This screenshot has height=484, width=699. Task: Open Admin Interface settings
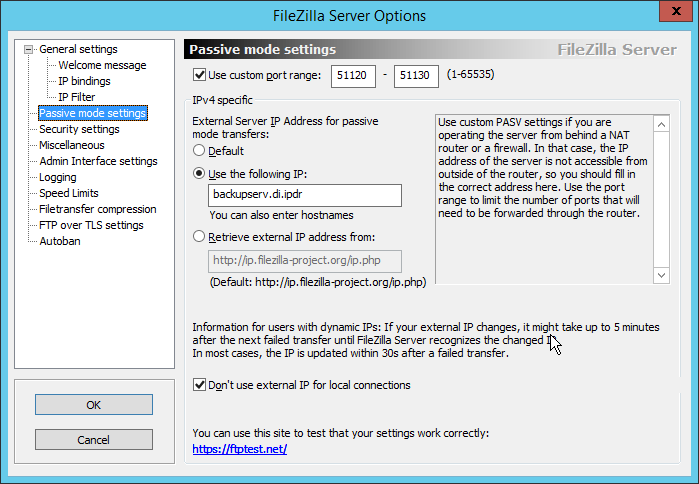(x=98, y=161)
